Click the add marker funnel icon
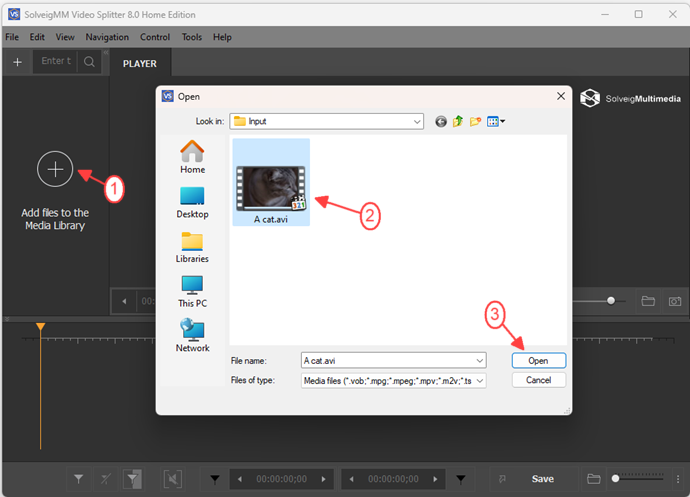690x497 pixels. [79, 479]
